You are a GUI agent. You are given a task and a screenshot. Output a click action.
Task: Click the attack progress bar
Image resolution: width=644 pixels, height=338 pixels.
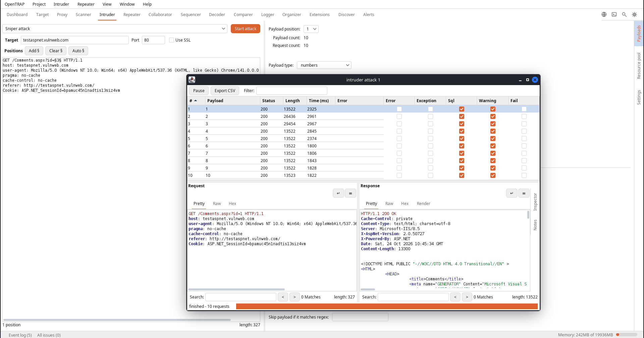[x=387, y=307]
